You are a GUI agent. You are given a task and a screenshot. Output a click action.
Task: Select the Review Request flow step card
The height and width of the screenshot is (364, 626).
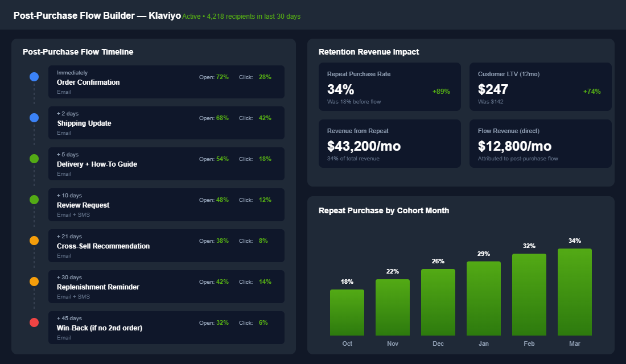click(166, 205)
